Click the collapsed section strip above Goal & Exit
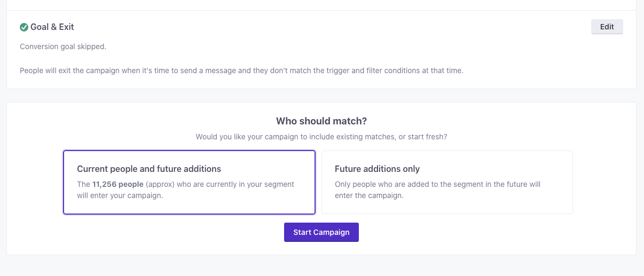Image resolution: width=644 pixels, height=276 pixels. click(321, 5)
